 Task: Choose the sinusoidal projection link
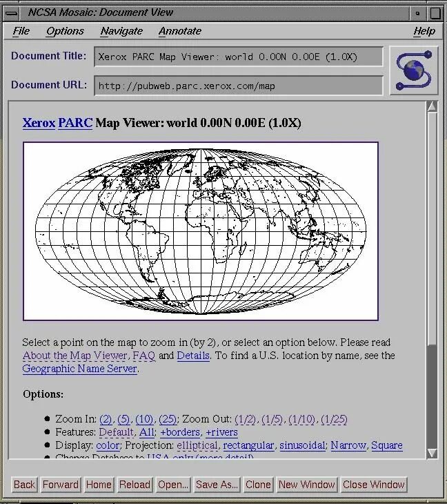click(303, 445)
